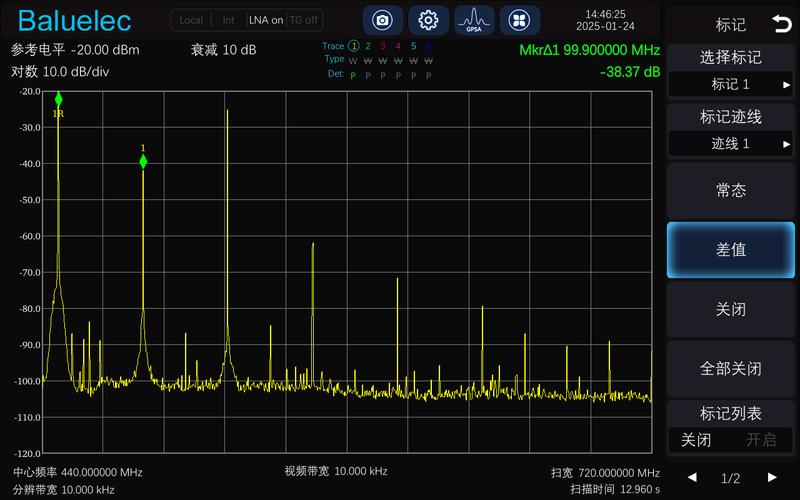
Task: Edit the 参考电平 -20.00 dBm value
Action: (x=75, y=50)
